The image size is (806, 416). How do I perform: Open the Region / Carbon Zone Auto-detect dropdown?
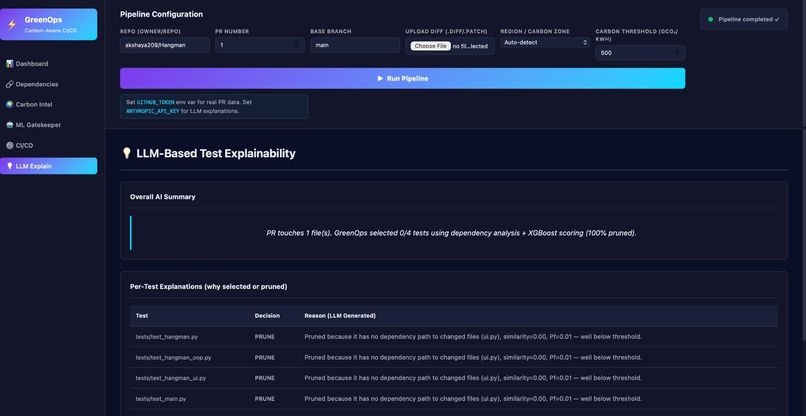tap(545, 42)
